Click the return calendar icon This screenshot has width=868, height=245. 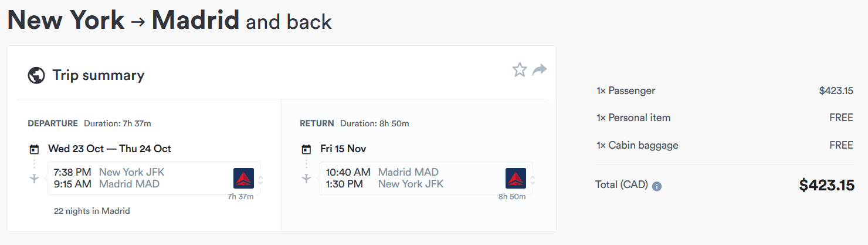(306, 149)
